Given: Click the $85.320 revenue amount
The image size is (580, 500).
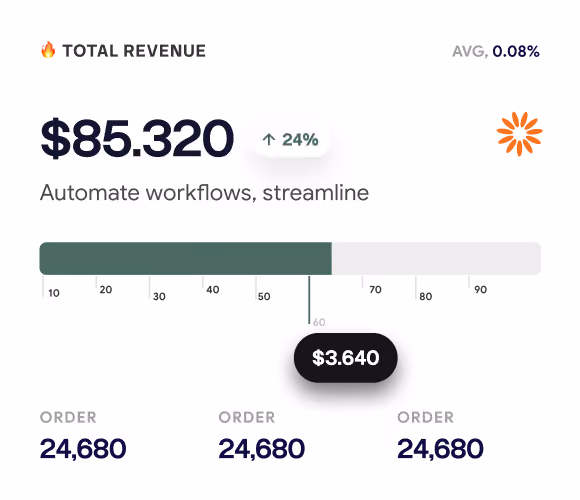Looking at the screenshot, I should point(137,138).
